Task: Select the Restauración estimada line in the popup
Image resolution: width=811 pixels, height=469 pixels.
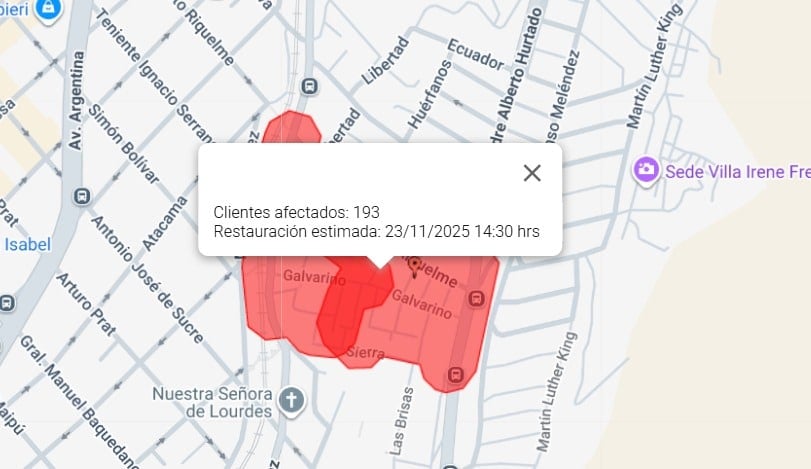Action: click(377, 231)
